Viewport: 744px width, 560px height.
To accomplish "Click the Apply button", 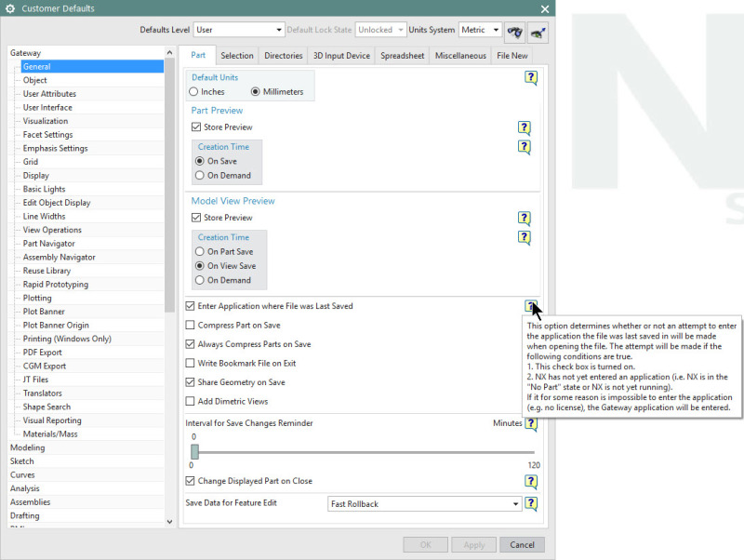I will [x=473, y=545].
